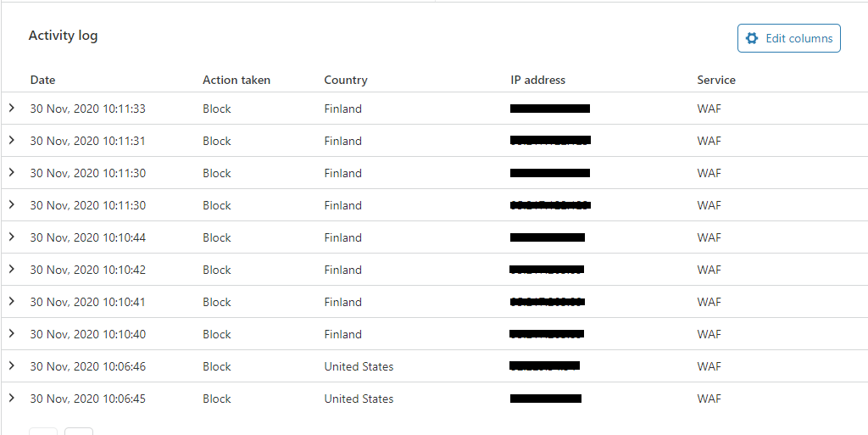Click Block action in the 10:10:44 row
The height and width of the screenshot is (435, 868).
tap(216, 237)
